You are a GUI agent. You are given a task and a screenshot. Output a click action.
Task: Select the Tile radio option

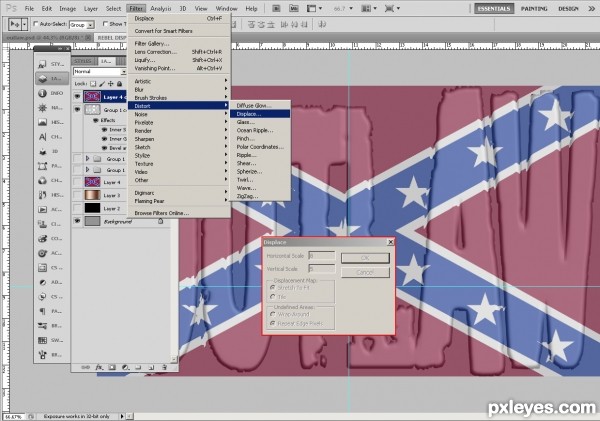[x=272, y=297]
